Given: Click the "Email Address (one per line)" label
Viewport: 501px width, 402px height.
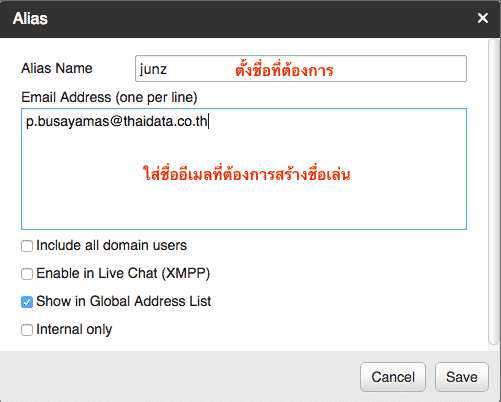Looking at the screenshot, I should [109, 97].
